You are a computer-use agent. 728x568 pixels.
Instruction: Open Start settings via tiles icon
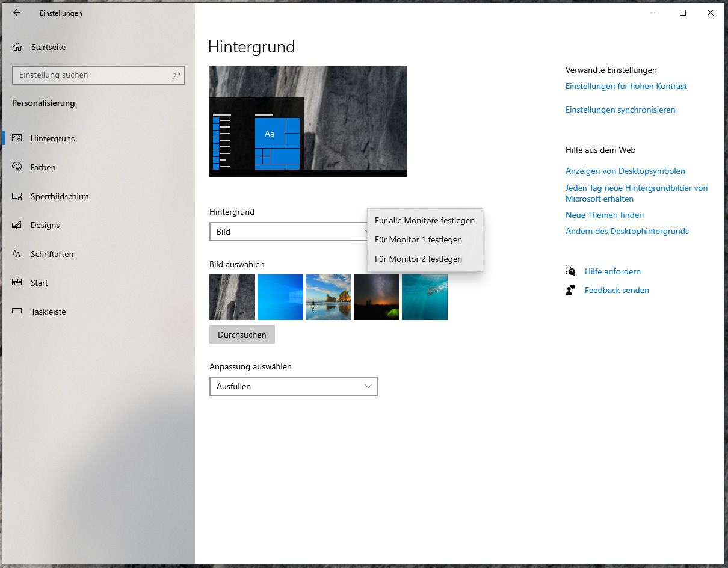click(17, 283)
